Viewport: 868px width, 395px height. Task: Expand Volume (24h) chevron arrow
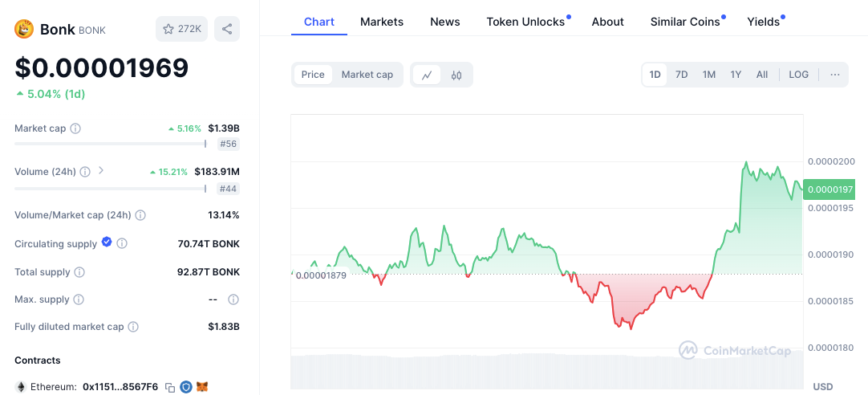point(101,171)
